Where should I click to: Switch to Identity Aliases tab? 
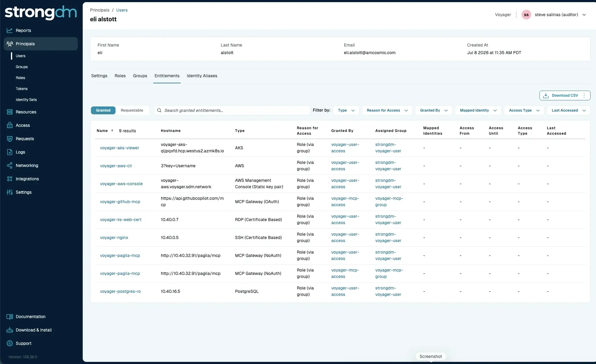coord(202,76)
